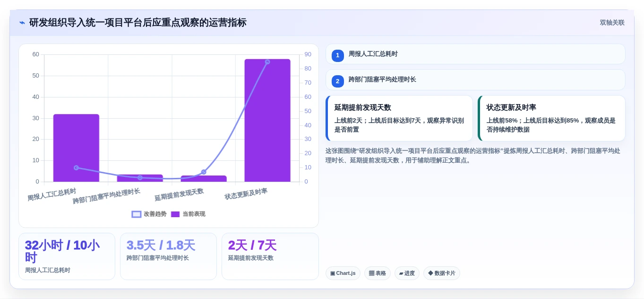
Task: Click the 跨部门阻塞平均处理时长 x-axis label
Action: [106, 196]
